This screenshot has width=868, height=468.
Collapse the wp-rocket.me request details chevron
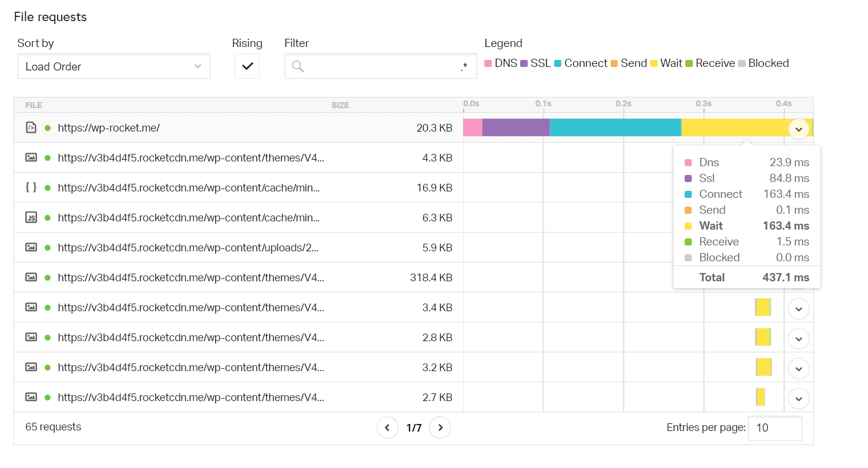click(x=799, y=129)
